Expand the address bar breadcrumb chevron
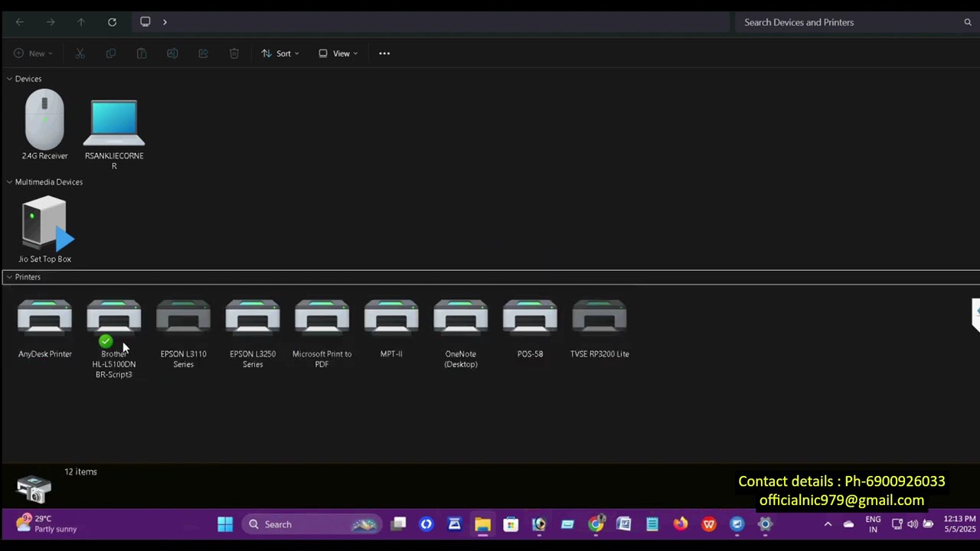The height and width of the screenshot is (551, 980). tap(165, 22)
